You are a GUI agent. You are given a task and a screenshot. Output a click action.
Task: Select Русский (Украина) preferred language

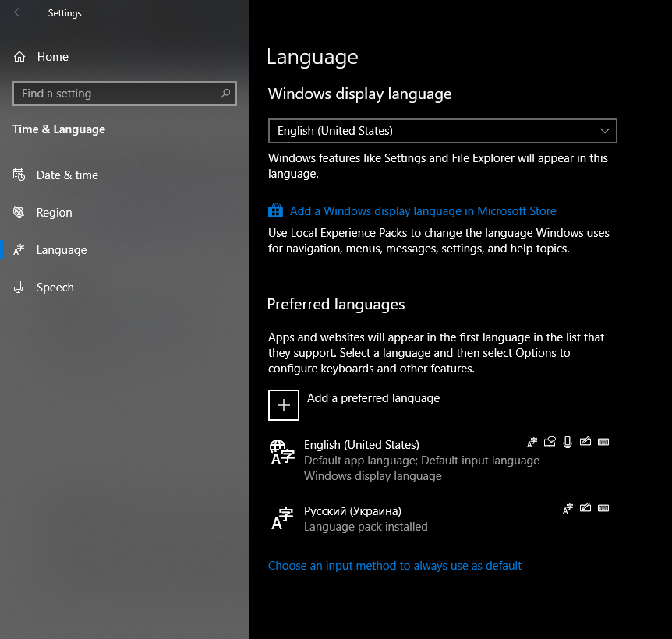[x=439, y=519]
